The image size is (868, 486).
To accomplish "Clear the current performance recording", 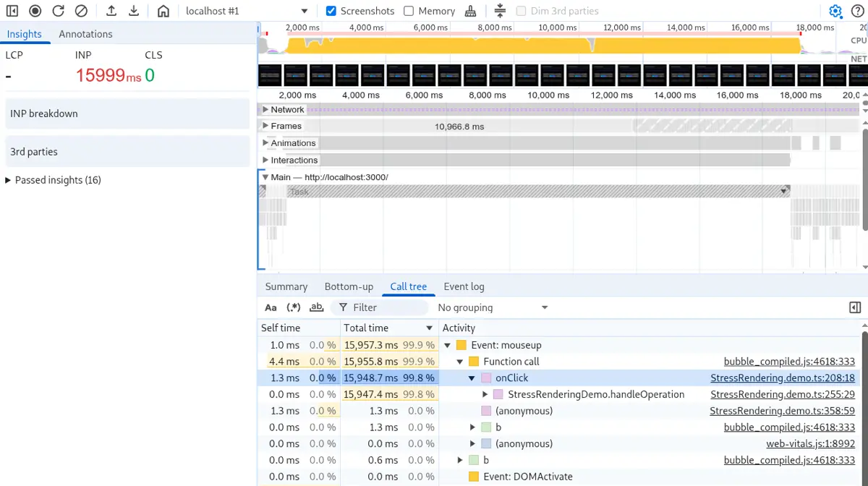I will (81, 11).
